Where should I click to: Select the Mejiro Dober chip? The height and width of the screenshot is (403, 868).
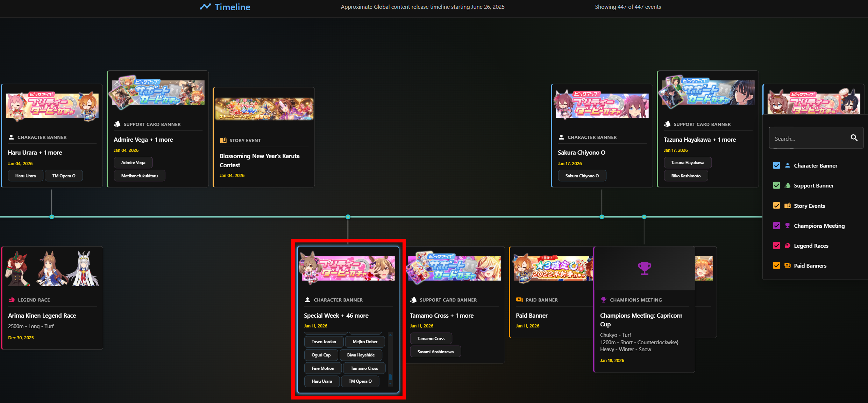click(x=365, y=341)
